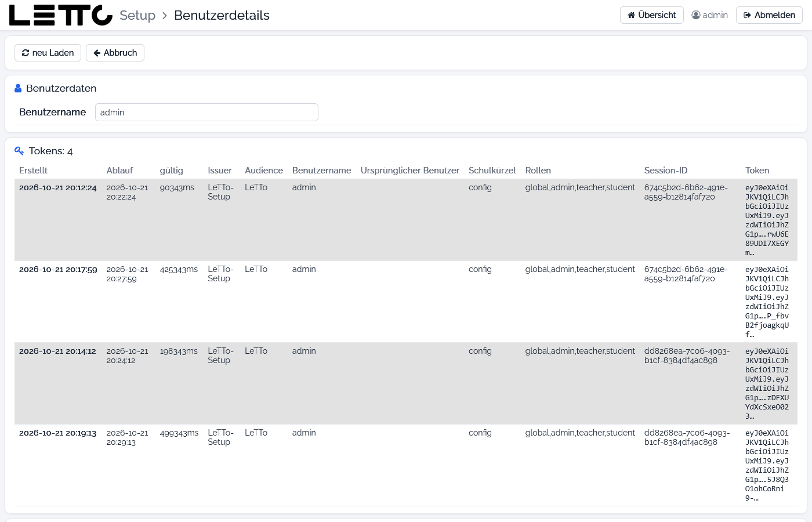Click token text ending P_fbvB2fjoagkqUf…

767,302
